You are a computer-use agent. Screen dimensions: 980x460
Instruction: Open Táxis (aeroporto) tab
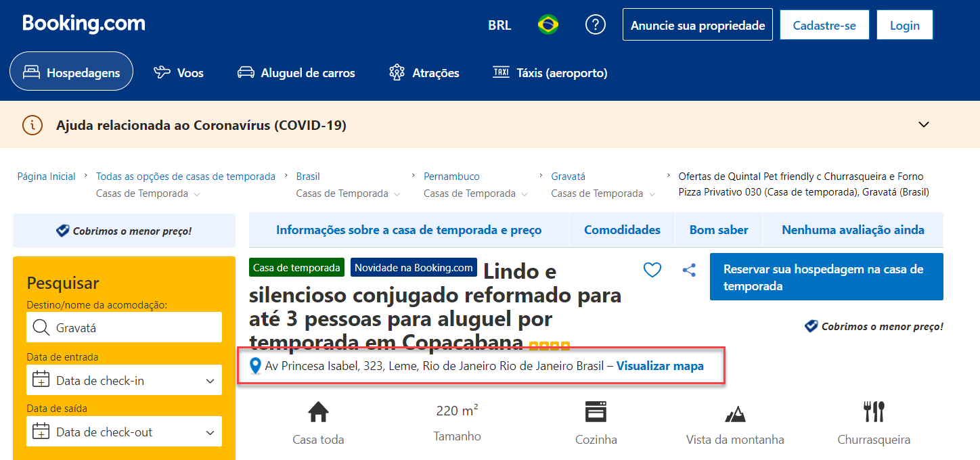pos(550,72)
